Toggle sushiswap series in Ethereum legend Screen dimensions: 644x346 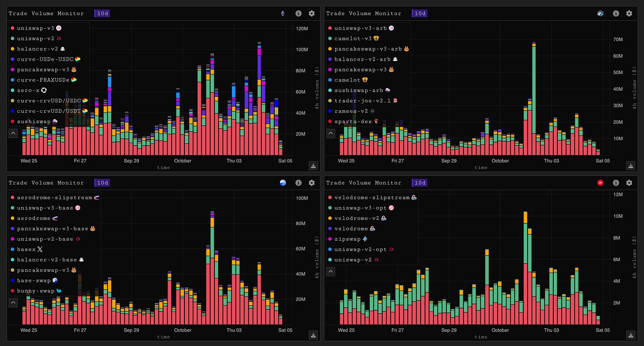34,121
